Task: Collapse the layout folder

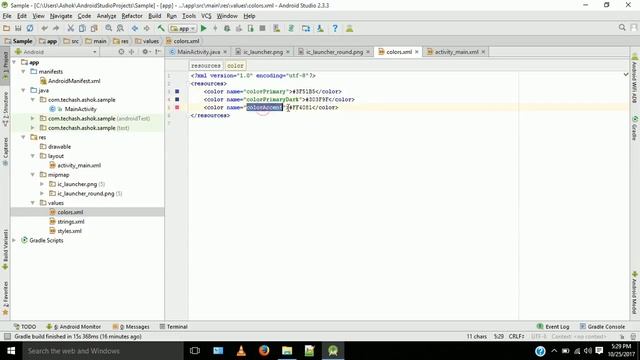Action: (x=33, y=156)
